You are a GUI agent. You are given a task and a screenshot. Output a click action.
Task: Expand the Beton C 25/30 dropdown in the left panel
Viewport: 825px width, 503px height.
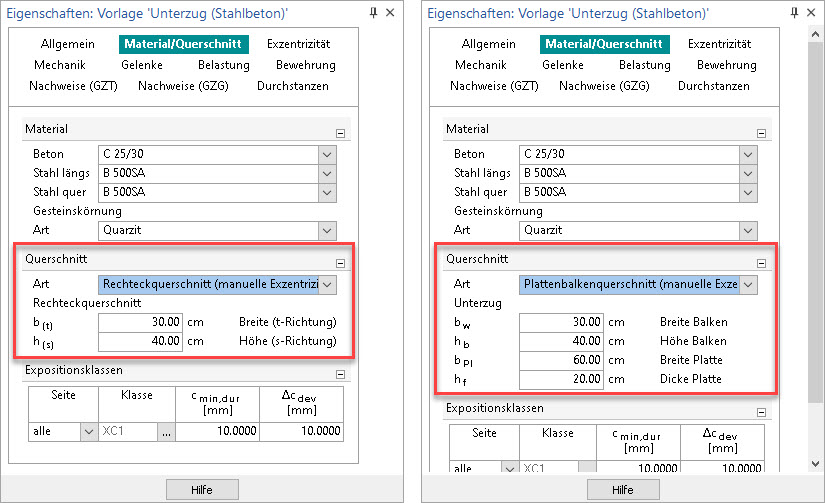click(327, 154)
